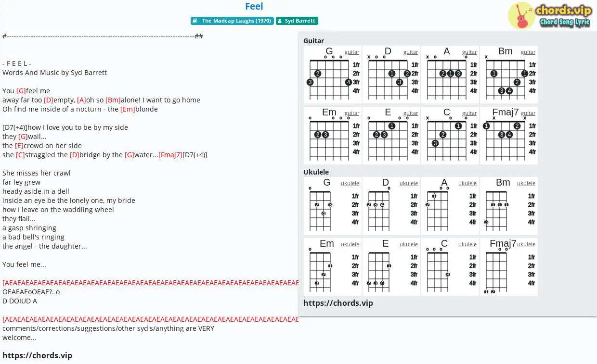This screenshot has height=364, width=597.
Task: Open the chords.vip logo
Action: (549, 15)
